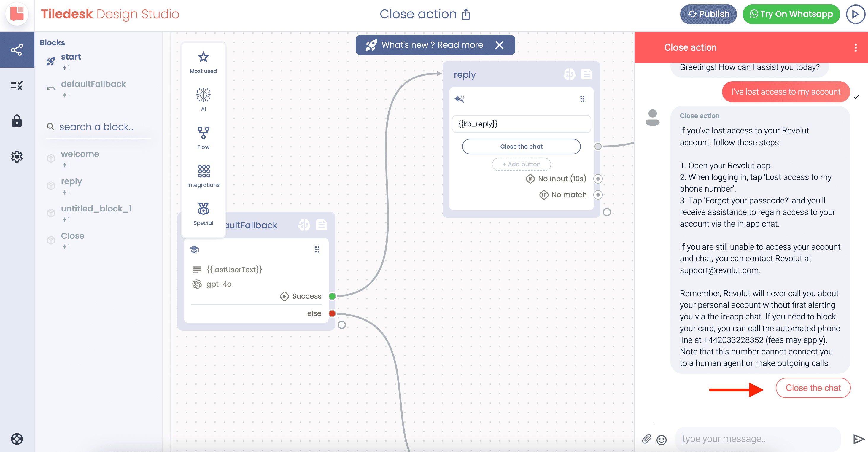
Task: Click the No input (10s) connector
Action: 598,179
